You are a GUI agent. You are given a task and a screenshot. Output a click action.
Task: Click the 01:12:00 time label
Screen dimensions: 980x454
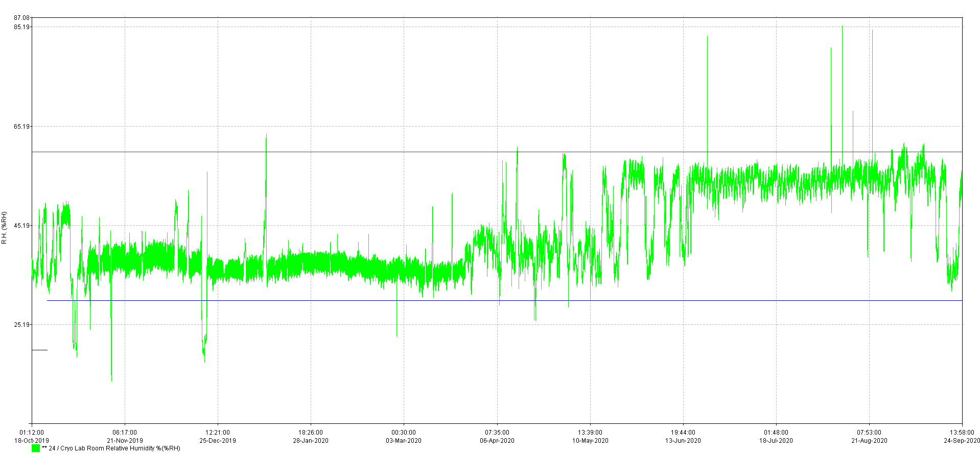[32, 433]
